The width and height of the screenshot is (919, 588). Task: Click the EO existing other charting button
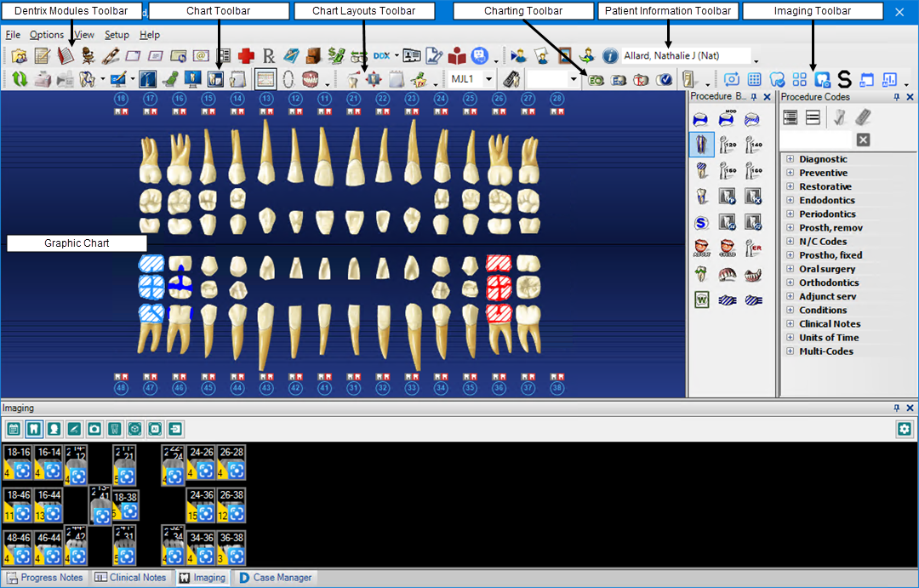596,79
